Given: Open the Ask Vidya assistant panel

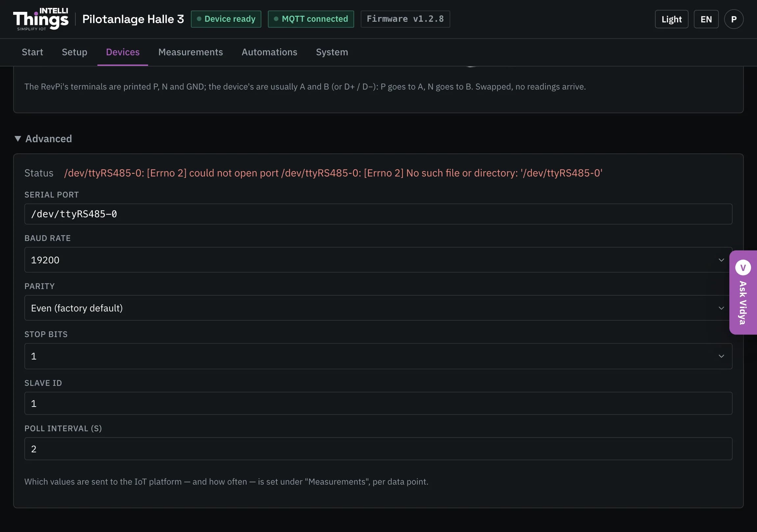Looking at the screenshot, I should (743, 293).
